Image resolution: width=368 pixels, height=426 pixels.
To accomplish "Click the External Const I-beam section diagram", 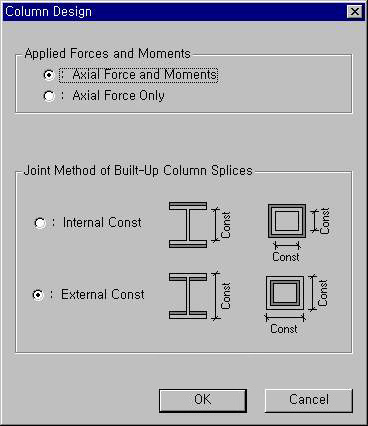I will [188, 296].
